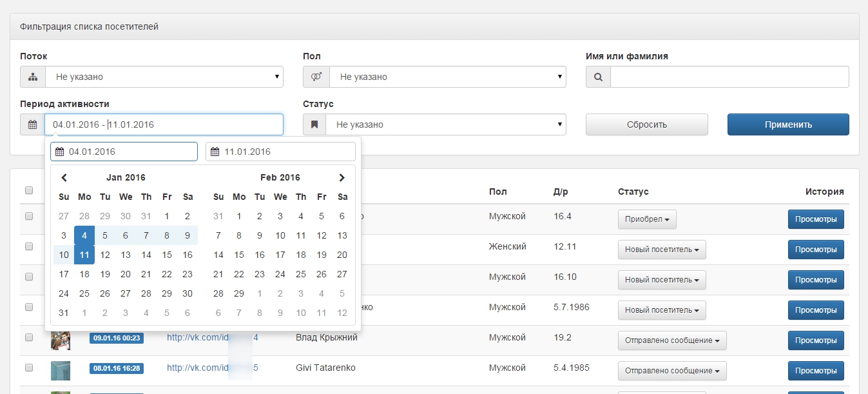Check the checkbox for Влад Крыжний row
This screenshot has height=394, width=868.
pos(29,337)
